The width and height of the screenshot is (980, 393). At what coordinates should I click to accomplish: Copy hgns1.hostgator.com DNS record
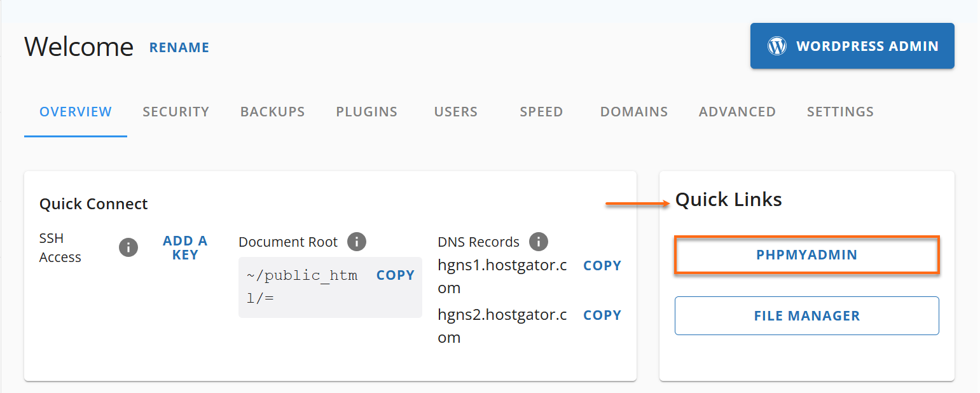602,266
